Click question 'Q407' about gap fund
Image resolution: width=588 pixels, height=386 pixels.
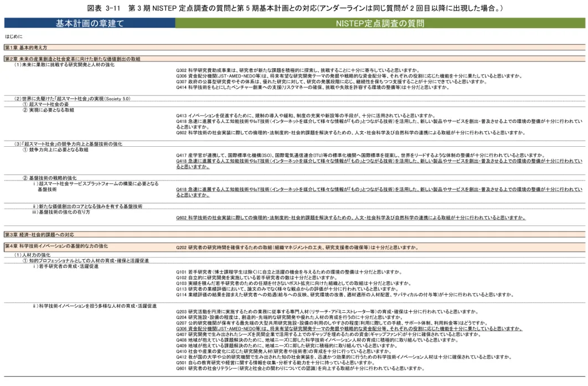(x=328, y=334)
